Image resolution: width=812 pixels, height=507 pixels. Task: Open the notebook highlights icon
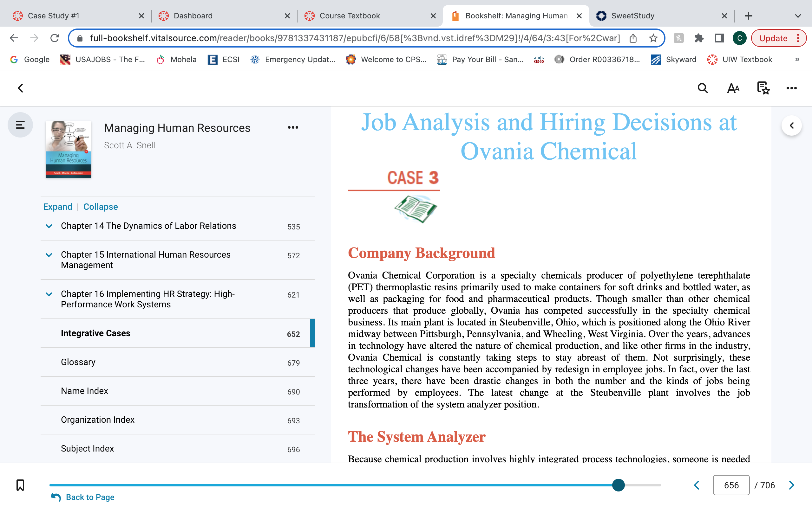click(763, 88)
